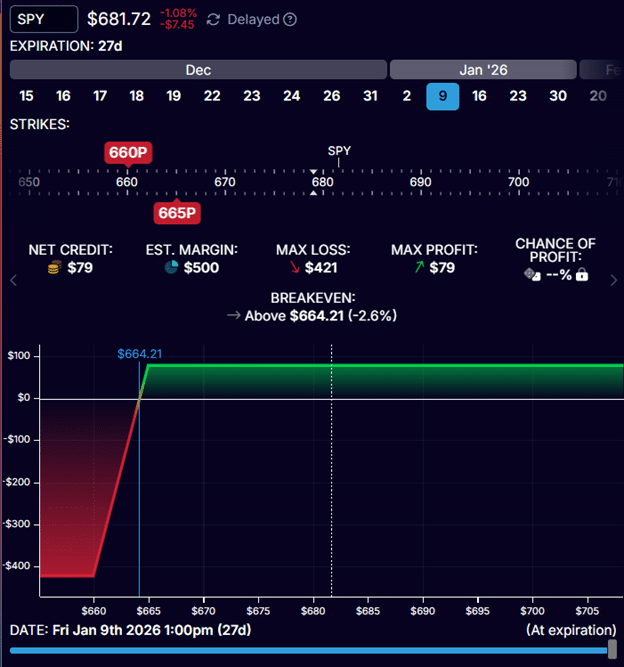
Task: Click the date slider handle at expiration
Action: (x=612, y=650)
